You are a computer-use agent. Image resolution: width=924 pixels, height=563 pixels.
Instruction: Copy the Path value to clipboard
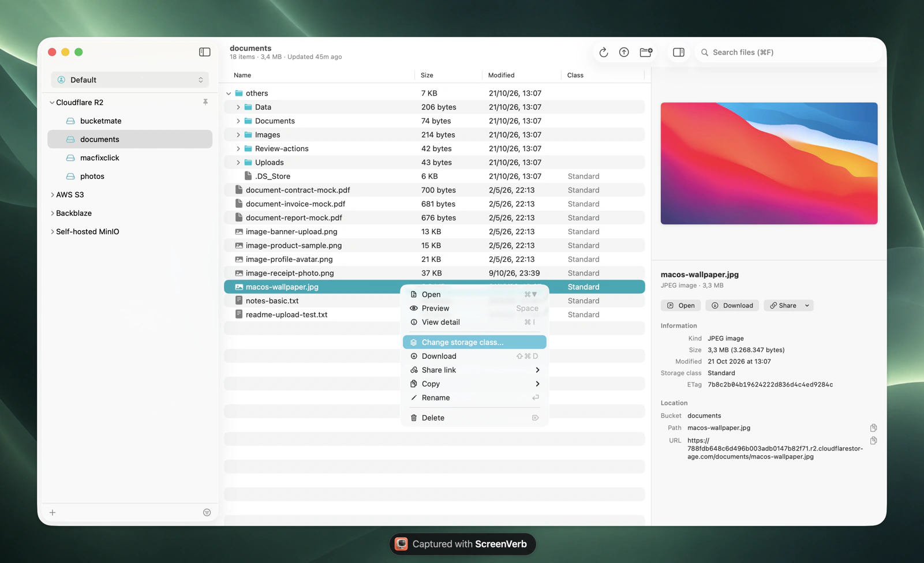tap(873, 428)
